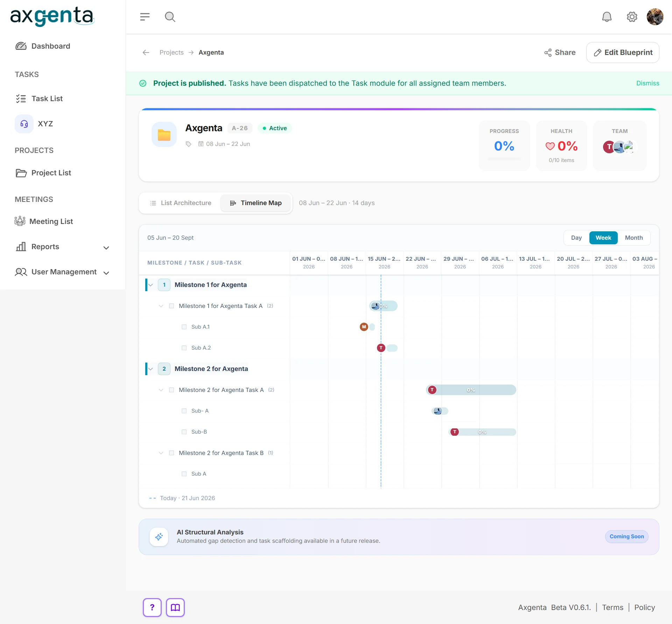Collapse Milestone 2 for Axgenta Task B
The image size is (672, 624).
tap(161, 453)
